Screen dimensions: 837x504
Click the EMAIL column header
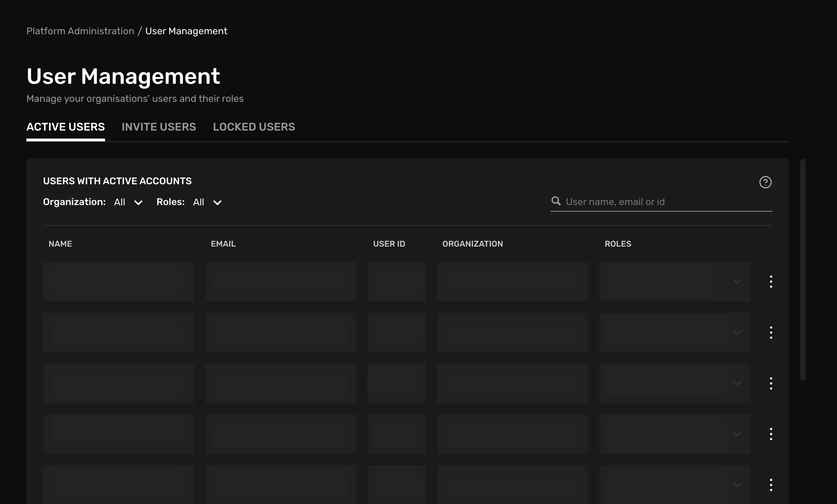[x=223, y=244]
